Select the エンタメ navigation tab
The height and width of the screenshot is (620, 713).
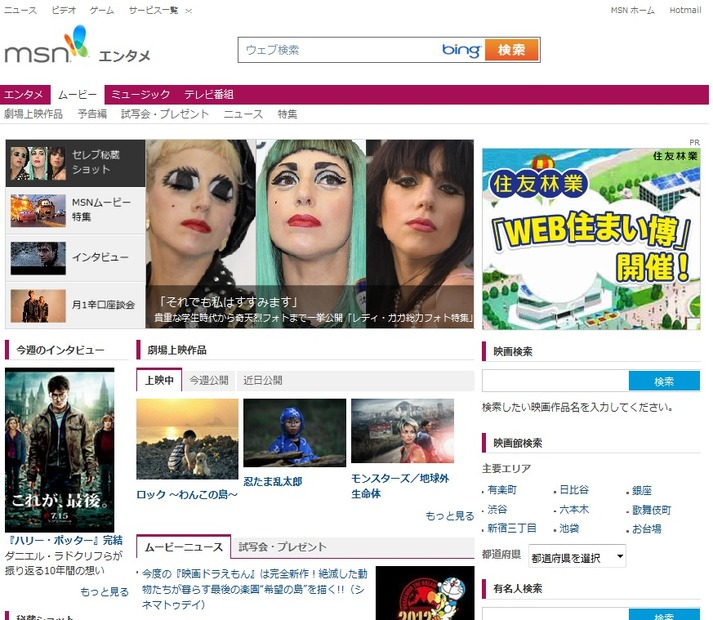[x=24, y=95]
